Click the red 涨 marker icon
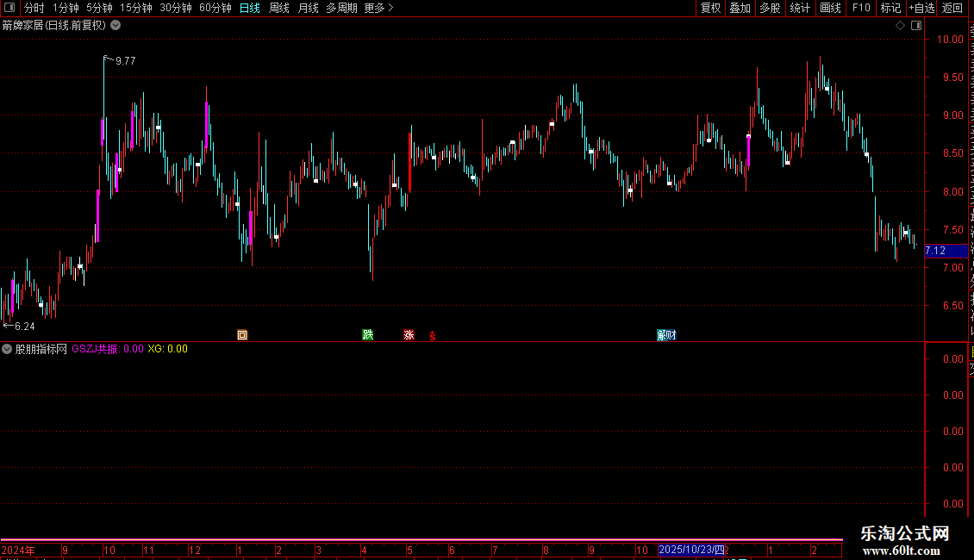The image size is (974, 560). [x=409, y=335]
